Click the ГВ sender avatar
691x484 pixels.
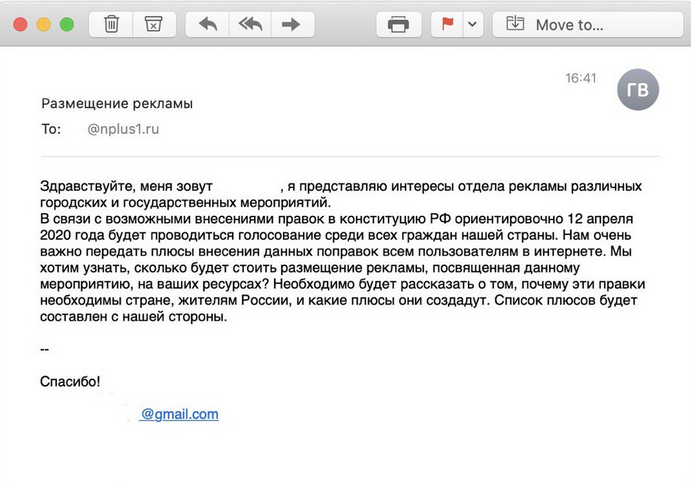coord(637,91)
